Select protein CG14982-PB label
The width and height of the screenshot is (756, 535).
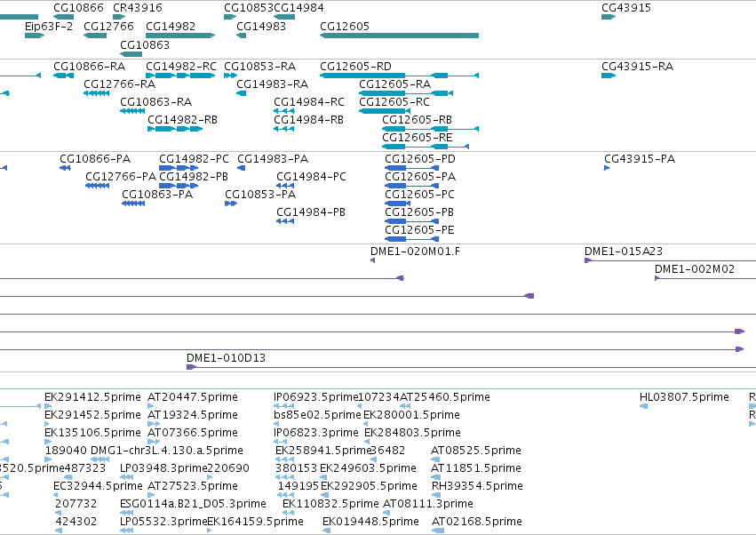[194, 177]
